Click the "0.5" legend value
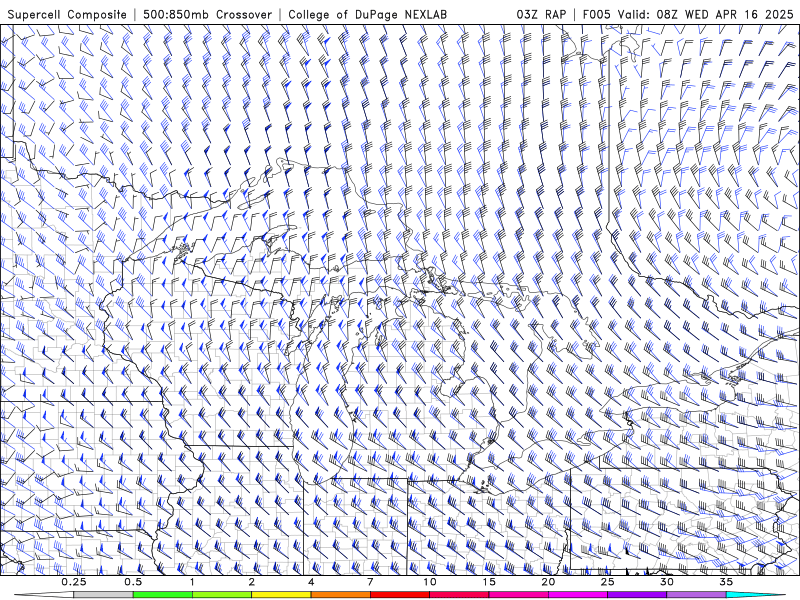 point(133,582)
